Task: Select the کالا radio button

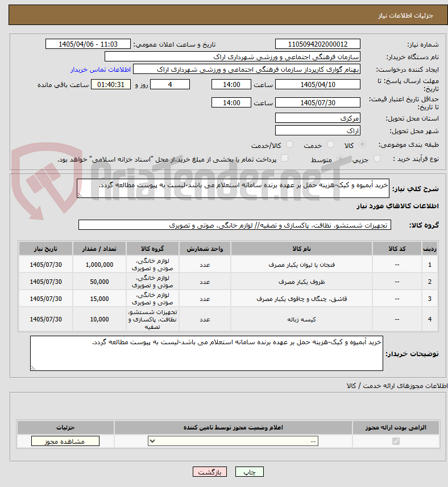Action: pos(362,144)
